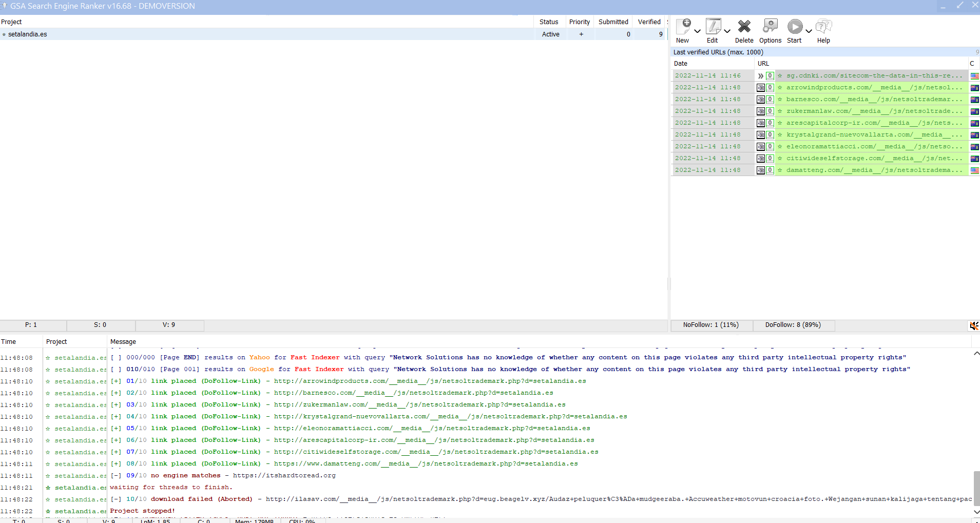Image resolution: width=980 pixels, height=523 pixels.
Task: Sort projects by the Verified column header
Action: click(649, 22)
